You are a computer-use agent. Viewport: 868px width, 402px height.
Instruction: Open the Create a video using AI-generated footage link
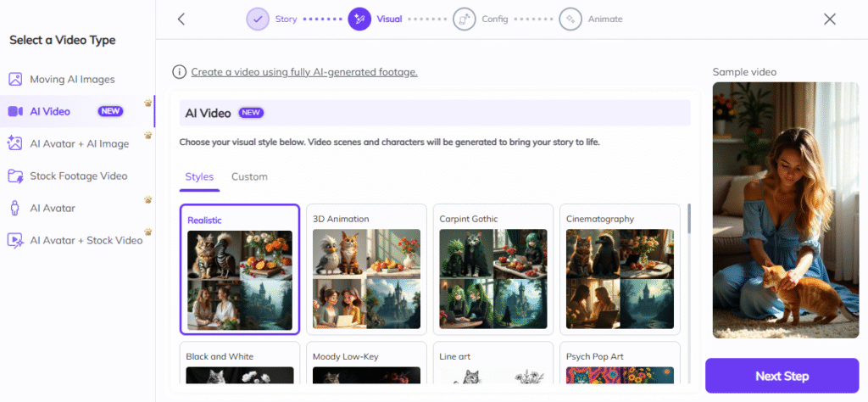[304, 72]
